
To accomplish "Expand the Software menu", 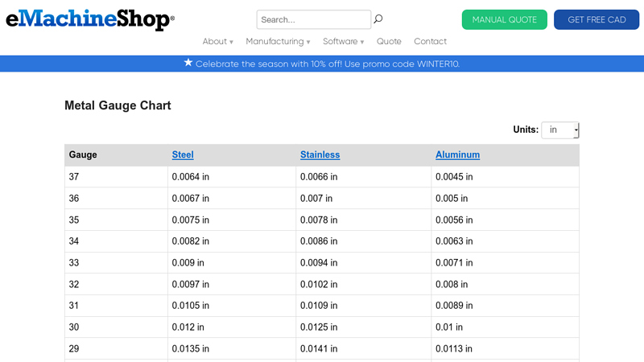I will [x=343, y=42].
